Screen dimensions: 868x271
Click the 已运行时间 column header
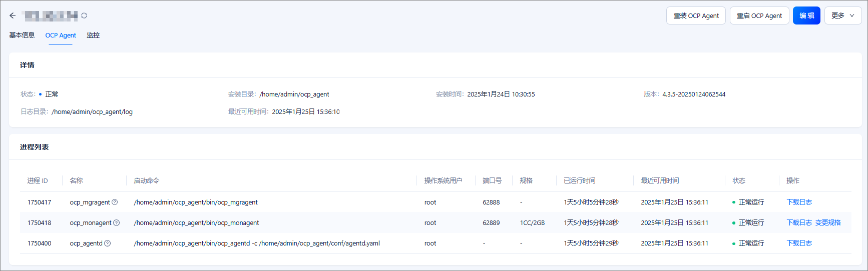[x=580, y=180]
